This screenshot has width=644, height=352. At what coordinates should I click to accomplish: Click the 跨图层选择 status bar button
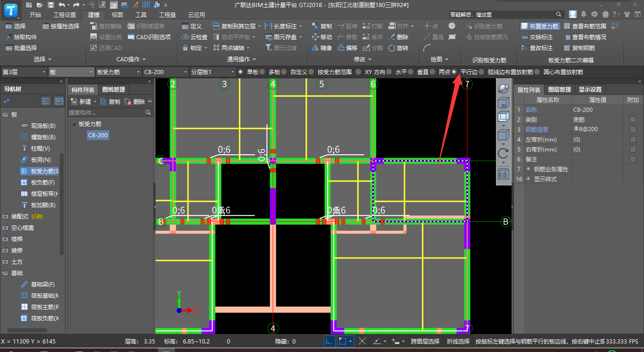[x=425, y=341]
